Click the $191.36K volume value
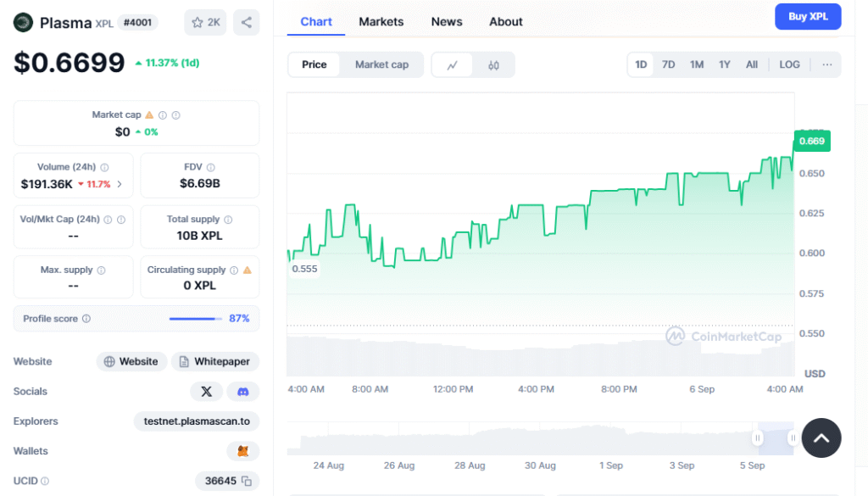Image resolution: width=868 pixels, height=496 pixels. tap(47, 184)
